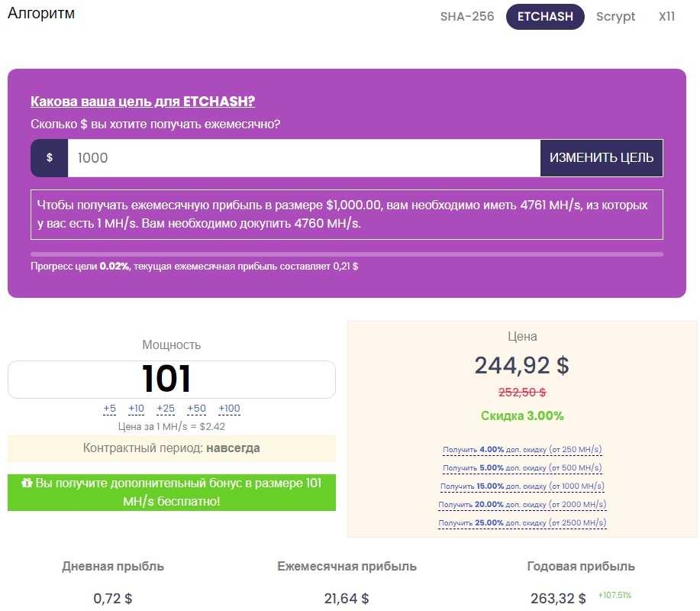Screen dimensions: 700x611
Task: Open the X11 algorithm tab
Action: tap(666, 17)
